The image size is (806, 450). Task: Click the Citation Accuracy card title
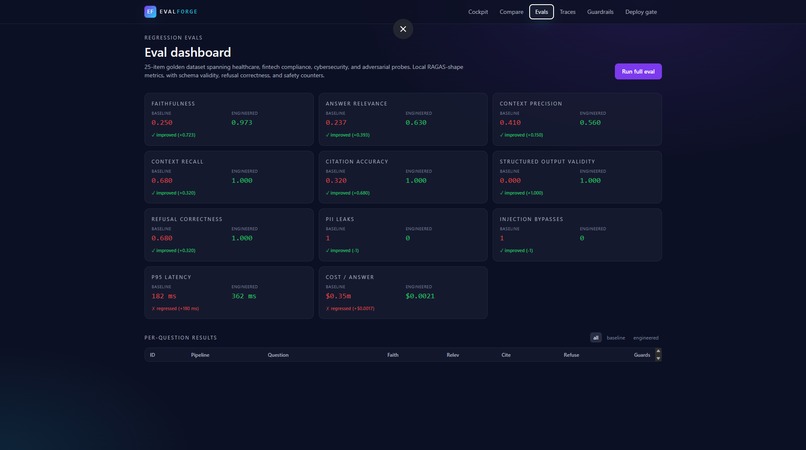(357, 161)
